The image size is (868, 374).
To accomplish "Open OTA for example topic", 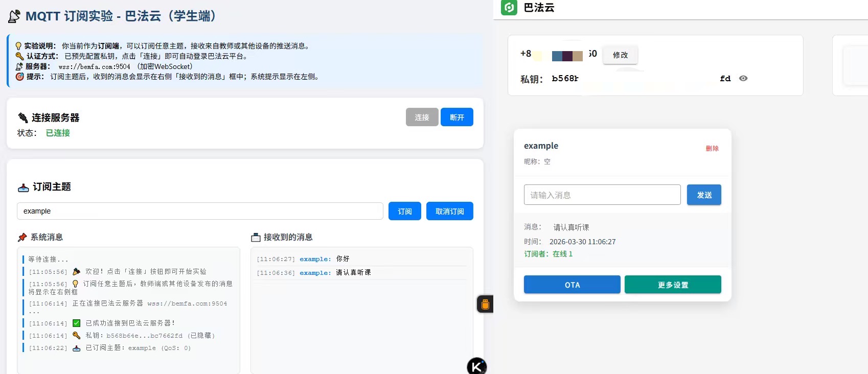I will pyautogui.click(x=572, y=285).
